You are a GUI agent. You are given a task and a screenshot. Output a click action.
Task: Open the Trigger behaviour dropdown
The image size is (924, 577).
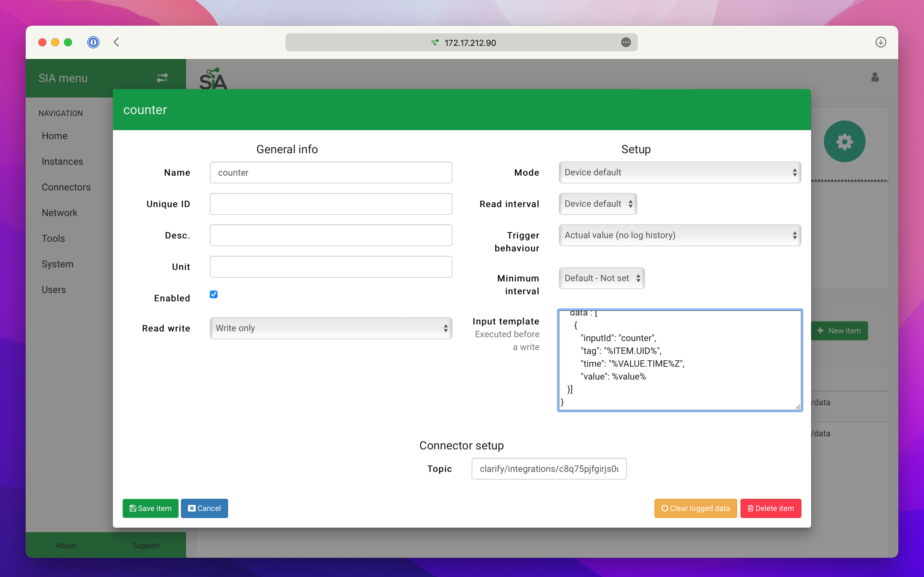680,235
